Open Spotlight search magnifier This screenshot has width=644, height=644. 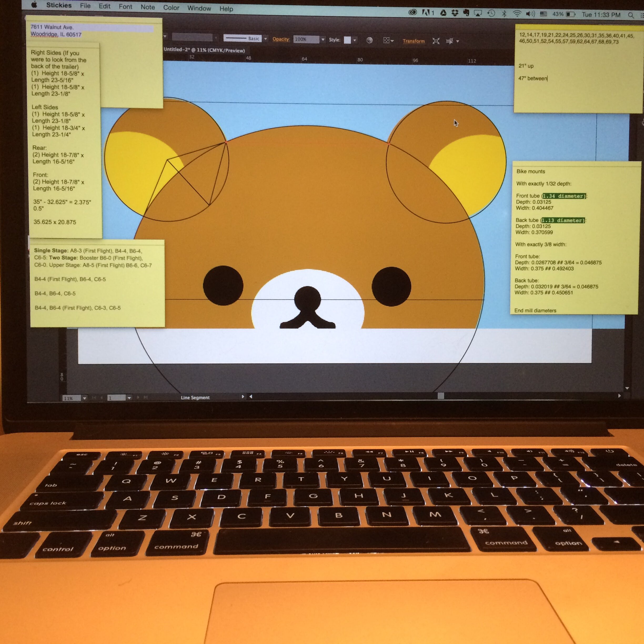point(631,15)
